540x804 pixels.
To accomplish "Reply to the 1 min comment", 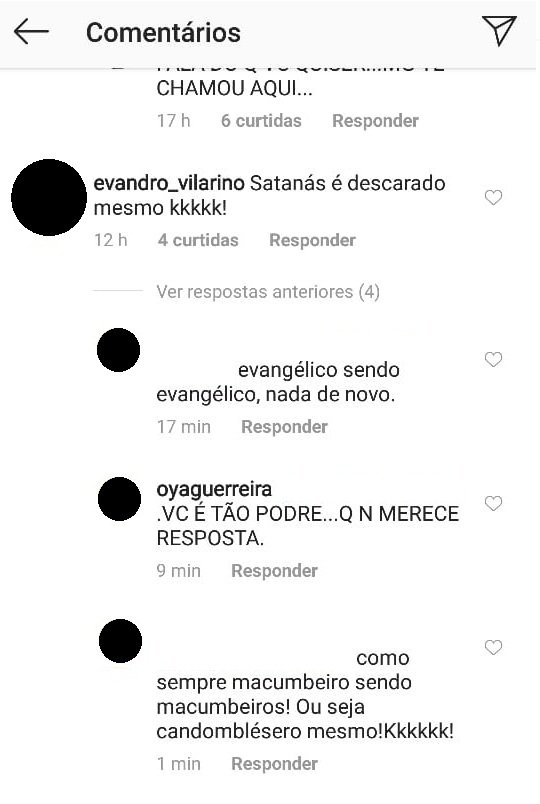I will pyautogui.click(x=274, y=763).
